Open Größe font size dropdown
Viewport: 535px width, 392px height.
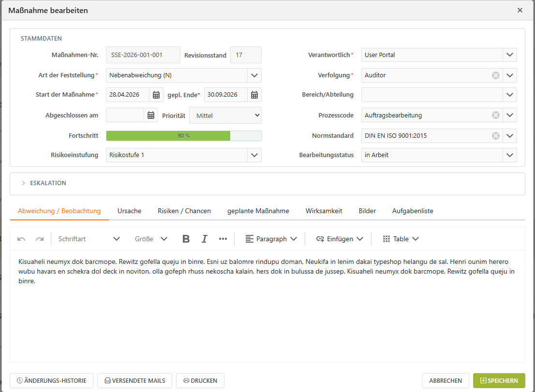coord(151,239)
